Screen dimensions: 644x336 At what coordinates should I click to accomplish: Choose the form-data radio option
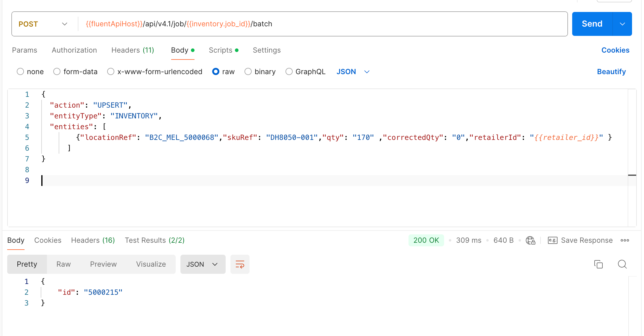coord(57,72)
